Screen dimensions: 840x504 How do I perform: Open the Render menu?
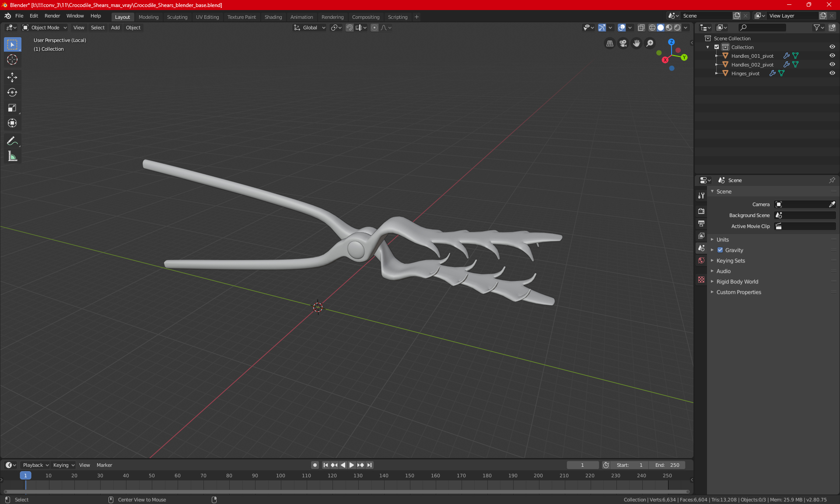click(x=52, y=16)
